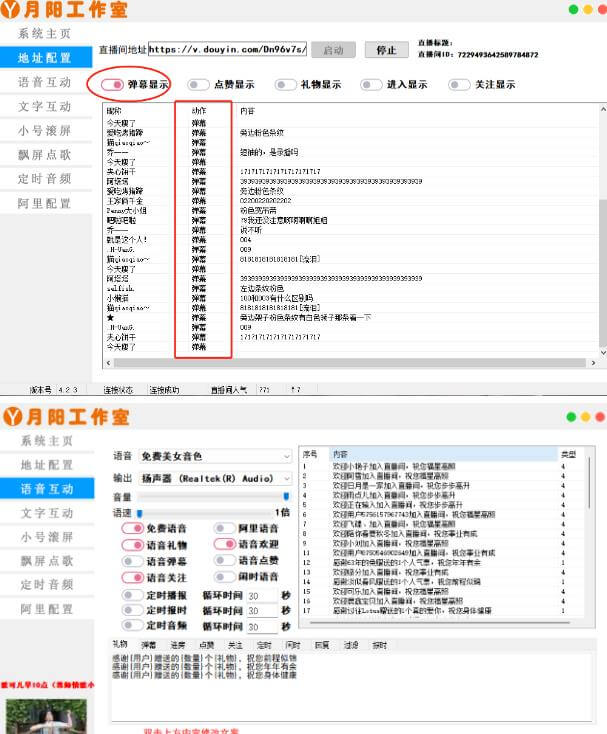Switch to the 礼物 template tab
This screenshot has height=734, width=607.
[x=120, y=644]
